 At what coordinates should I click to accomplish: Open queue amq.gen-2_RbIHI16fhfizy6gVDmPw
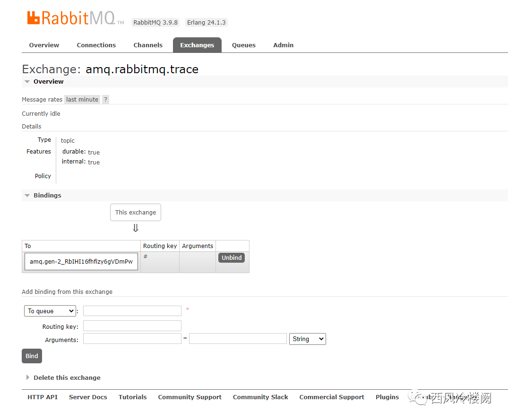(x=81, y=261)
